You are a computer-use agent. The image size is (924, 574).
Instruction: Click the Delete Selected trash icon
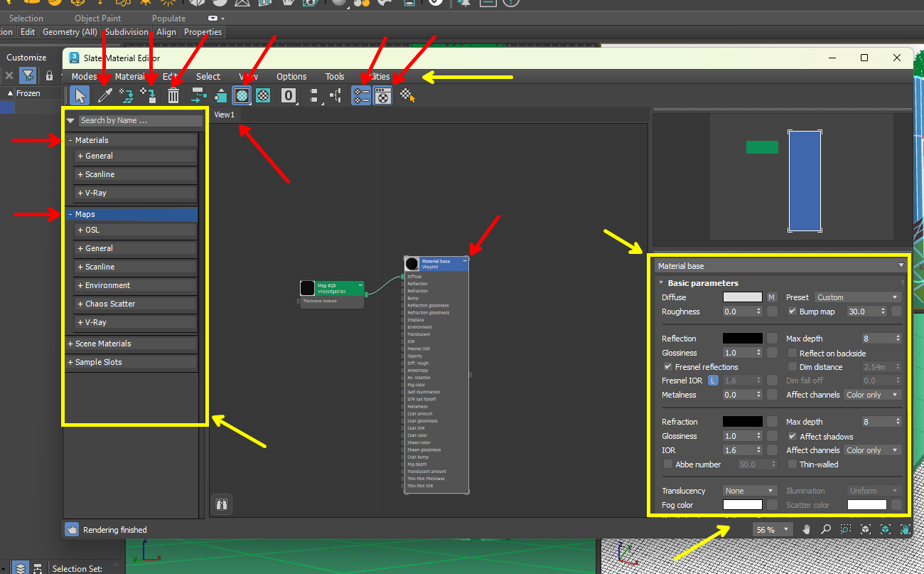173,95
